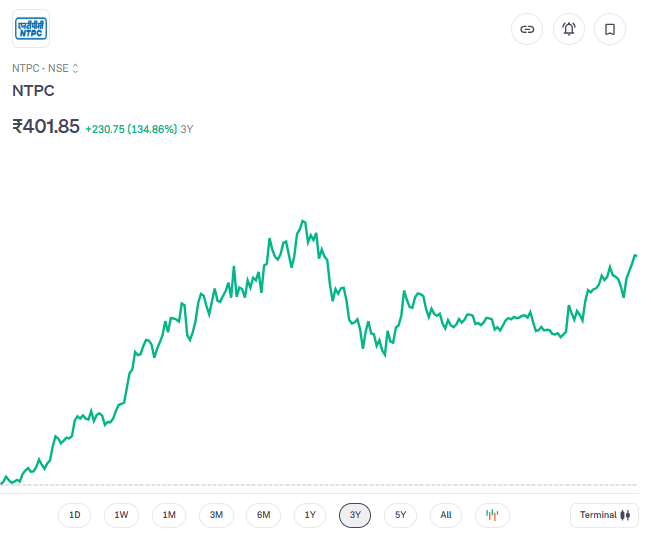Click the highest peak on the green line

tap(303, 221)
